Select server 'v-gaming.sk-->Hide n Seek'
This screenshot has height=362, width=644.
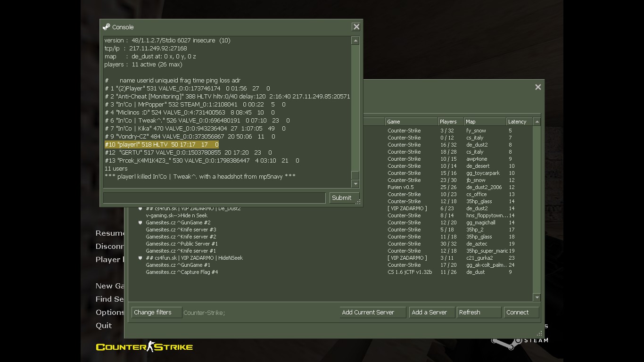pyautogui.click(x=176, y=215)
